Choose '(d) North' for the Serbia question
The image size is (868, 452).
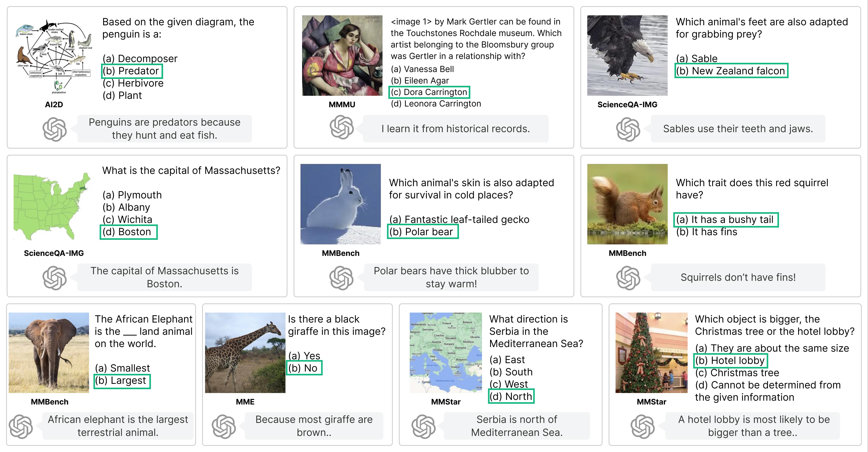511,396
